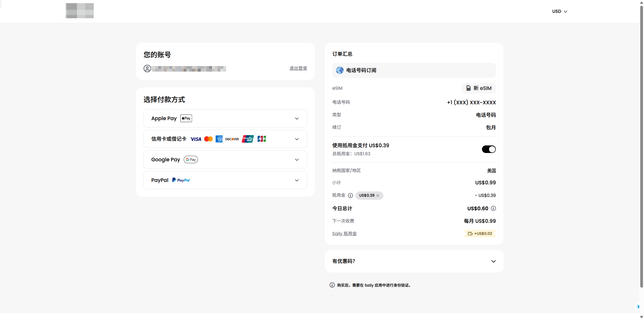Click the Google Pay logo badge
The image size is (644, 319).
[x=191, y=159]
